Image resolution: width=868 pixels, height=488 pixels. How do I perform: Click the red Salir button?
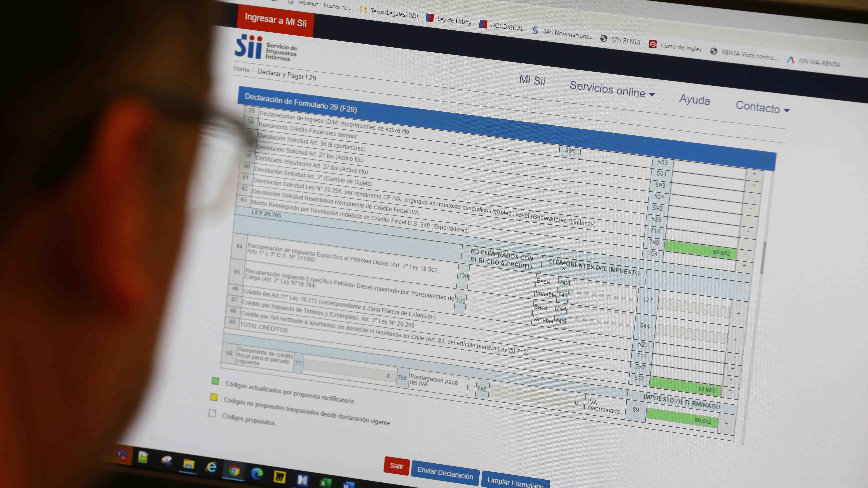(x=397, y=466)
